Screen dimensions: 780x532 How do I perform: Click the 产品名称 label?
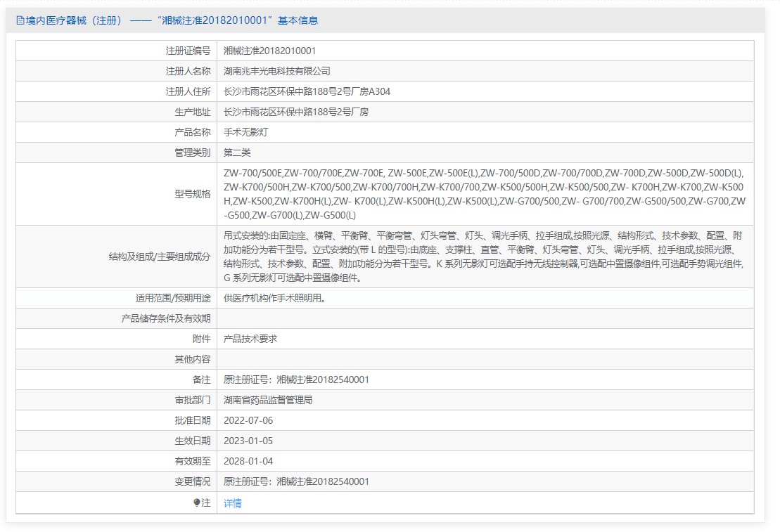(193, 132)
